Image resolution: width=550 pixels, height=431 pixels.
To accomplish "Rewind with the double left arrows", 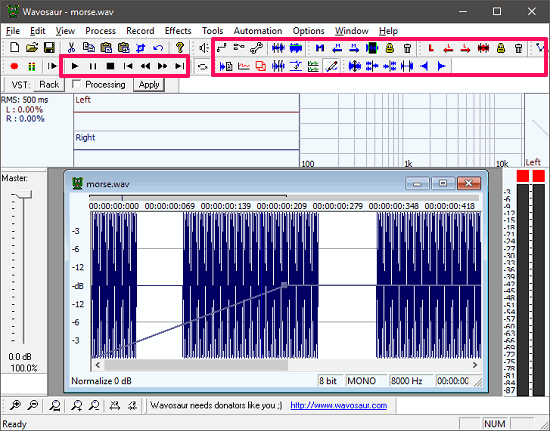I will (145, 66).
